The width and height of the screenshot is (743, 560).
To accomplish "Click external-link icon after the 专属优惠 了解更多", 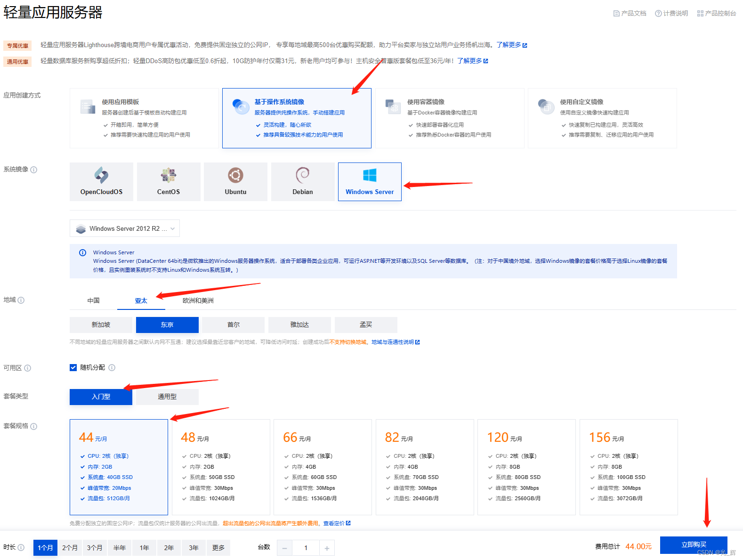I will 525,45.
